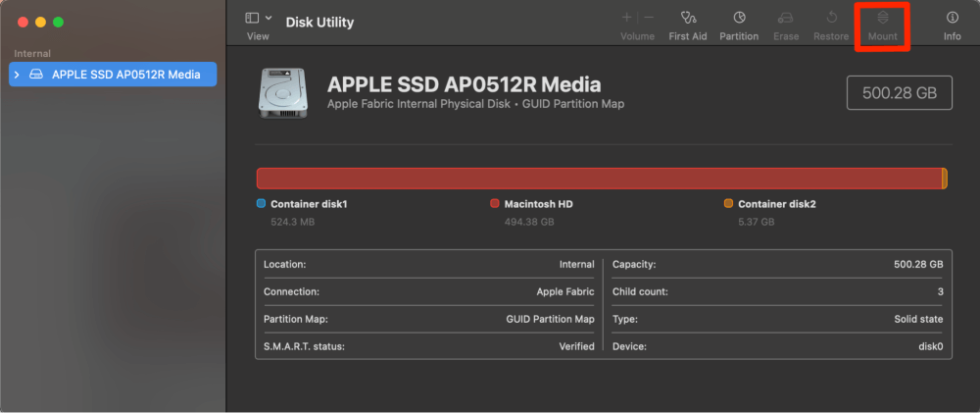The image size is (980, 413).
Task: Click the red Macintosh HD usage bar
Action: [598, 179]
